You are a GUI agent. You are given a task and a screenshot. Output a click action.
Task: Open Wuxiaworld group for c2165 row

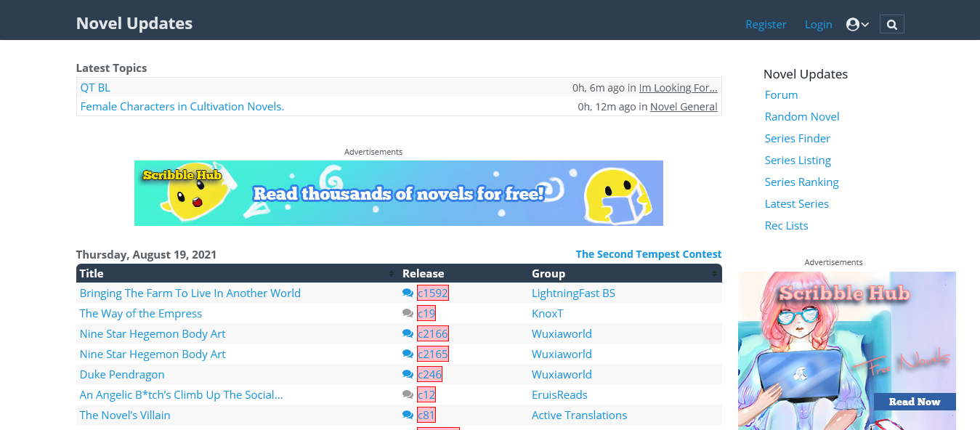[x=562, y=354]
